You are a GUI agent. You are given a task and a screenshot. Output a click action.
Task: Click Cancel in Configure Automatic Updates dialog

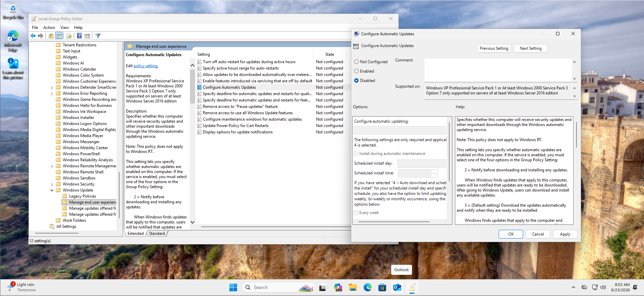coord(538,234)
